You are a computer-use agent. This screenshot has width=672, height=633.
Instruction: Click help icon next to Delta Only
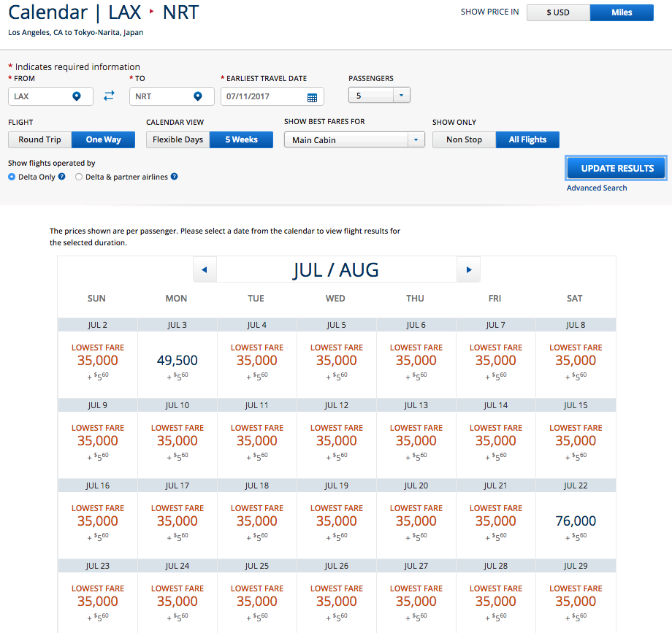click(x=62, y=177)
